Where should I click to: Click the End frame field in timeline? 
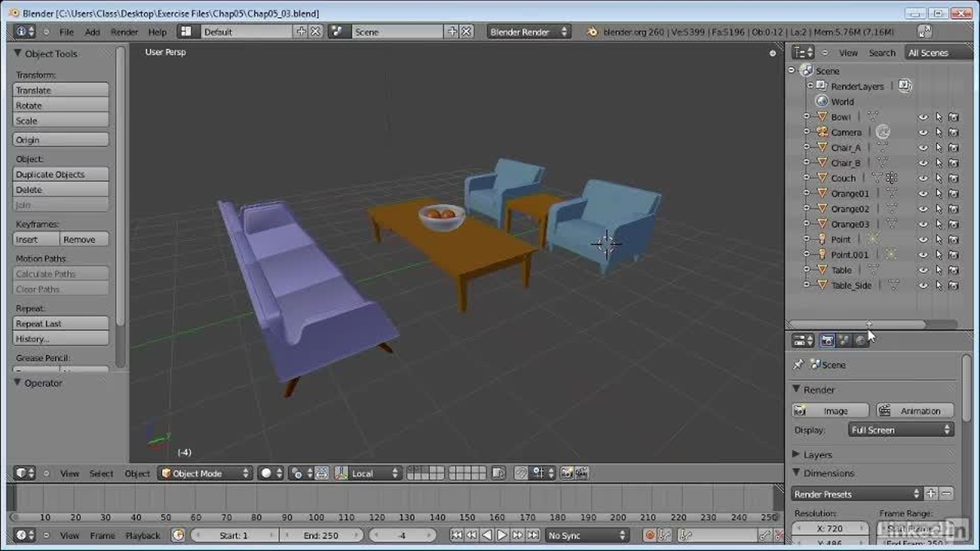click(x=322, y=536)
